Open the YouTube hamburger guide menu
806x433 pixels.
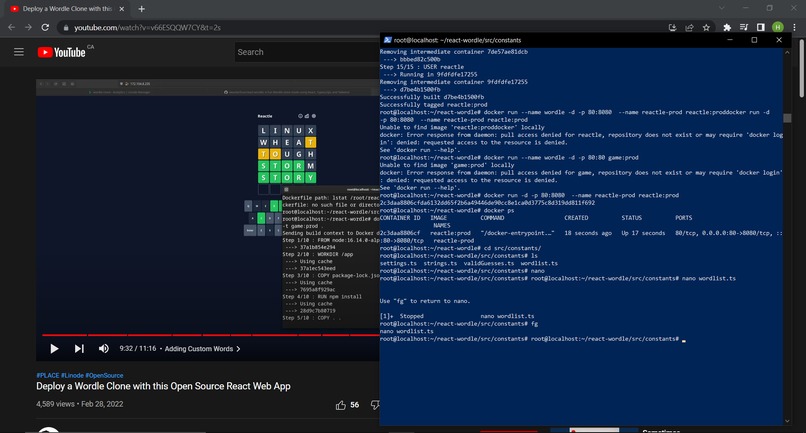coord(19,52)
